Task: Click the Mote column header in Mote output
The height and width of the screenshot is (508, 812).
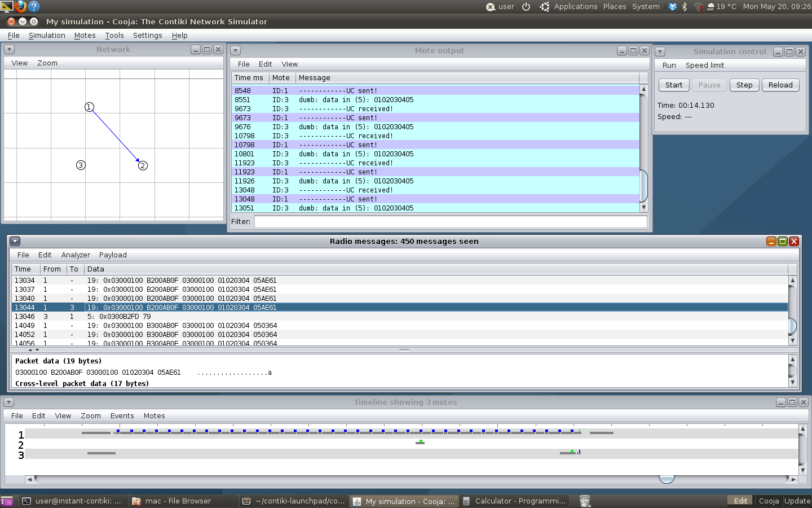Action: tap(281, 78)
